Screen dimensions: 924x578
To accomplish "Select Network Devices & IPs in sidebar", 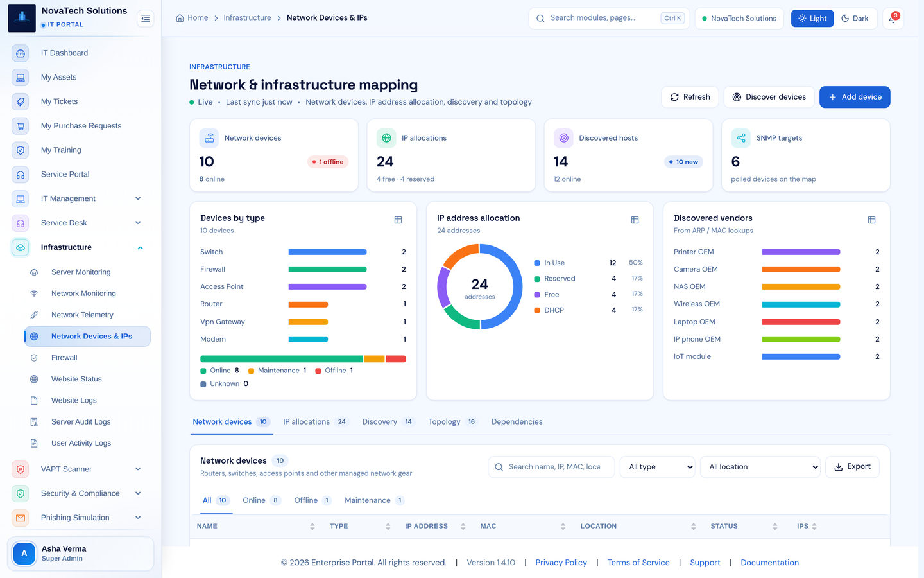I will pos(87,337).
